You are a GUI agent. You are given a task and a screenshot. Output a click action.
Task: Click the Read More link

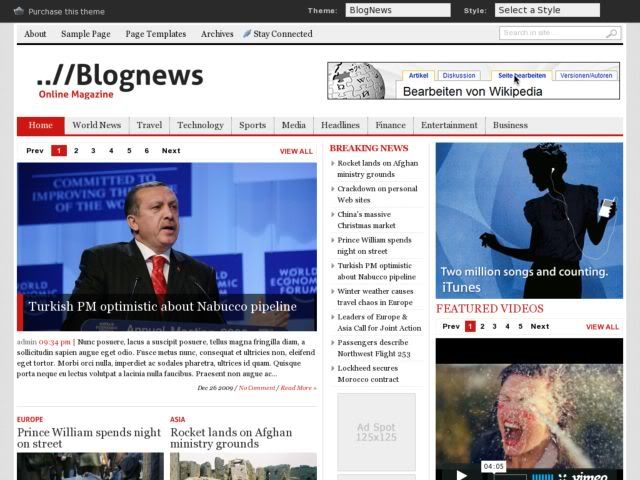[x=298, y=388]
